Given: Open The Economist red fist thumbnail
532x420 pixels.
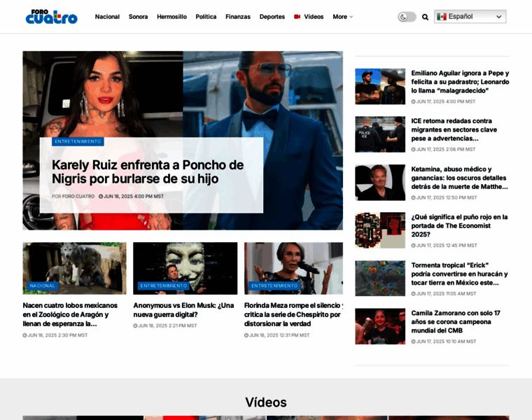Looking at the screenshot, I should click(380, 230).
